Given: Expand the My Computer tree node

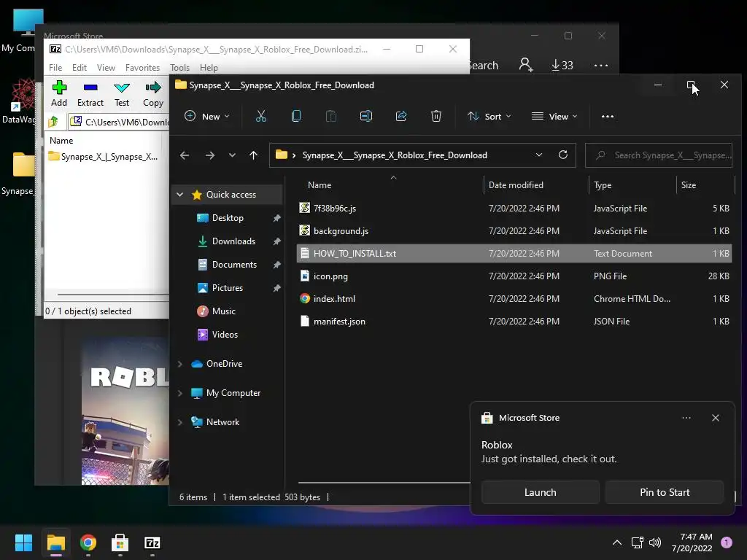Looking at the screenshot, I should click(x=179, y=393).
